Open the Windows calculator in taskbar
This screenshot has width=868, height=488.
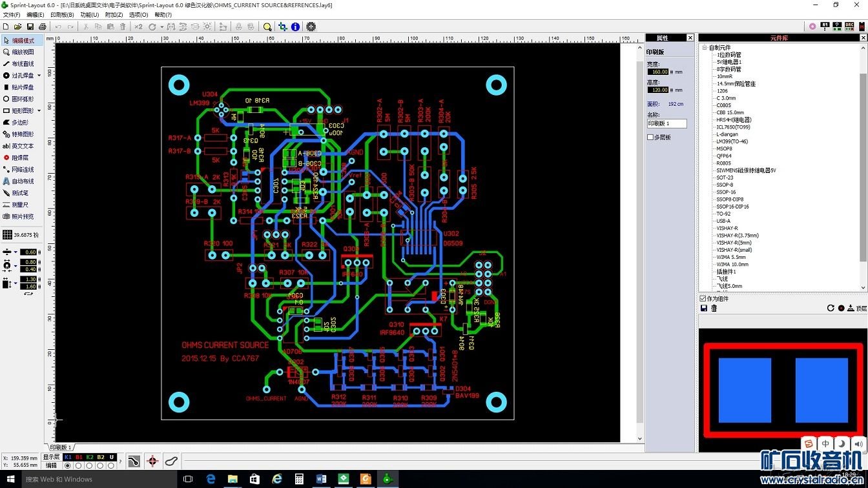coord(299,479)
